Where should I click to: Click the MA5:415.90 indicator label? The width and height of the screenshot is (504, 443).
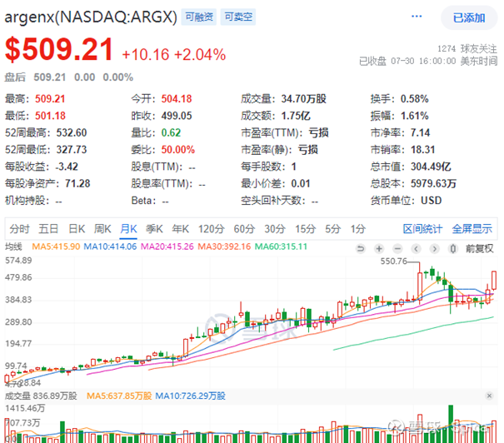click(x=56, y=246)
